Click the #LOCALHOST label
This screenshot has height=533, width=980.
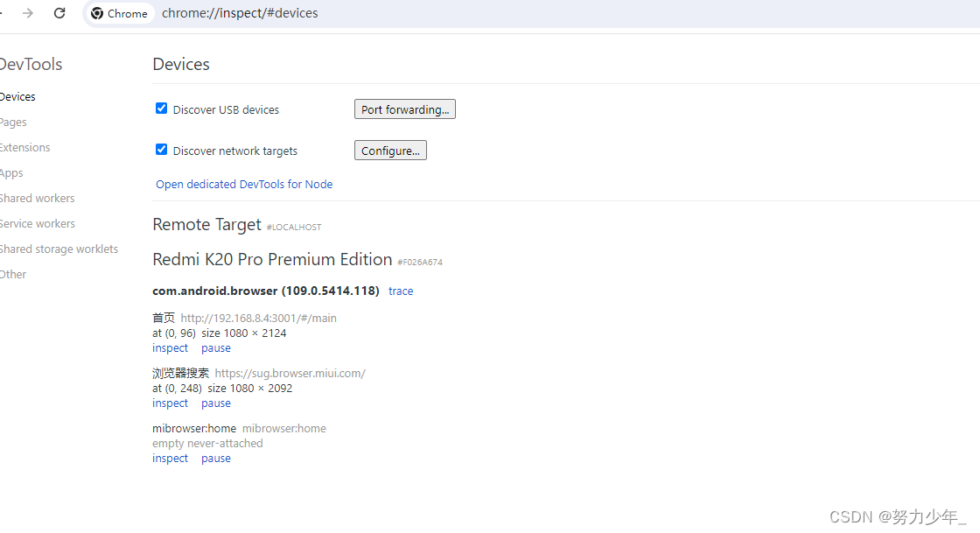tap(294, 228)
